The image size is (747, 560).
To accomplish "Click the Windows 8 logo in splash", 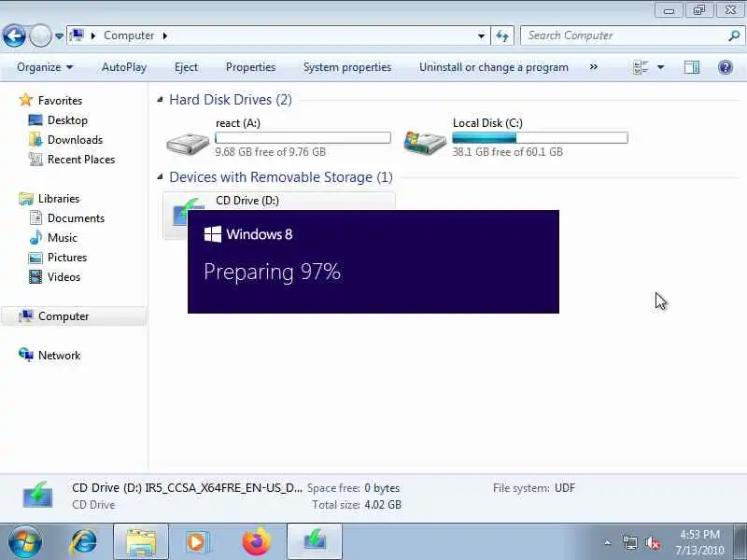I will [x=213, y=234].
